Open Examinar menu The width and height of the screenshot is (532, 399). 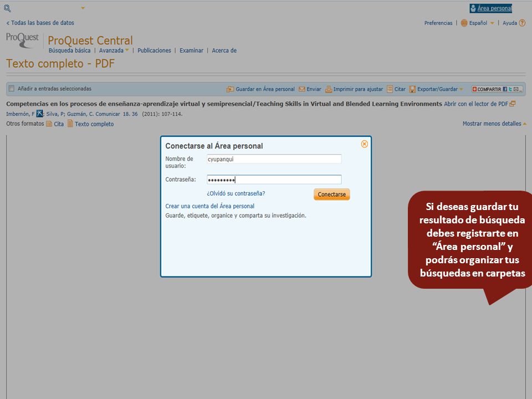click(x=191, y=50)
